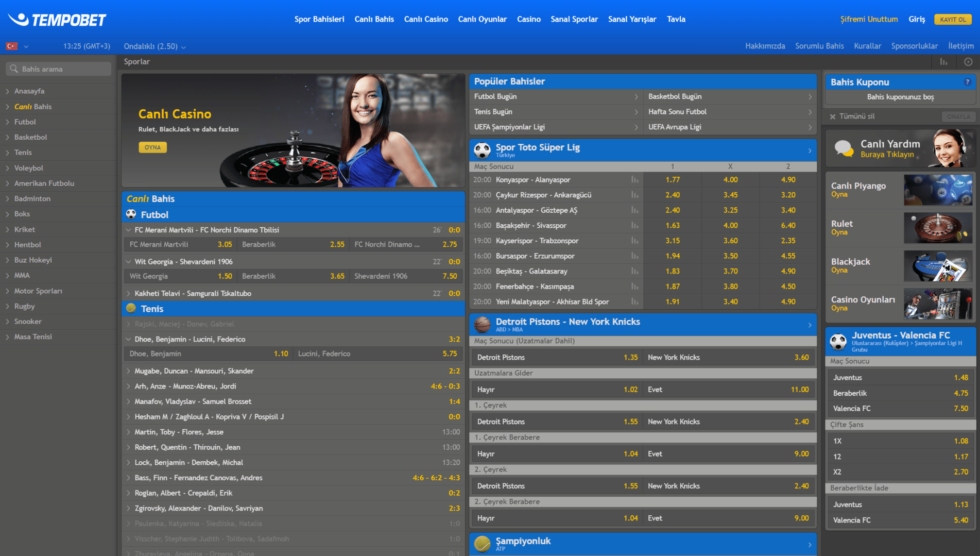The width and height of the screenshot is (980, 556).
Task: Click the bet slip help question icon
Action: (x=967, y=82)
